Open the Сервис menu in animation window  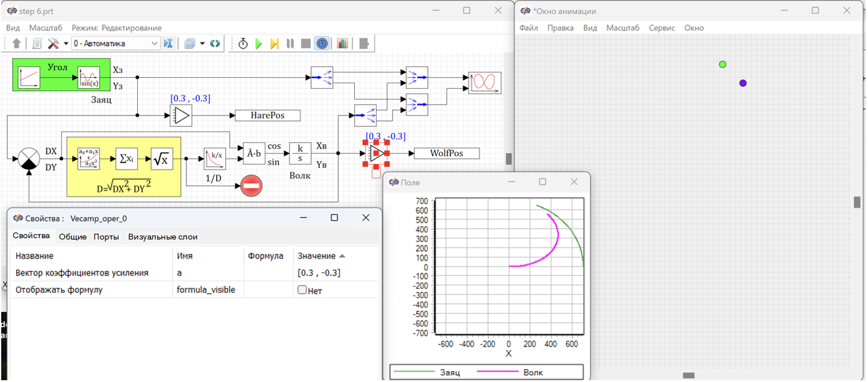point(662,28)
